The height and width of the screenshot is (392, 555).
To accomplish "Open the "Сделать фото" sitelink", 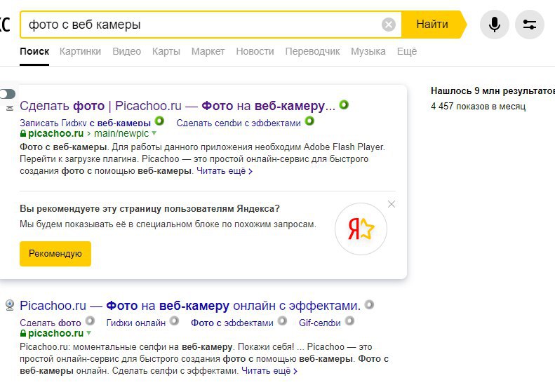I will click(51, 323).
